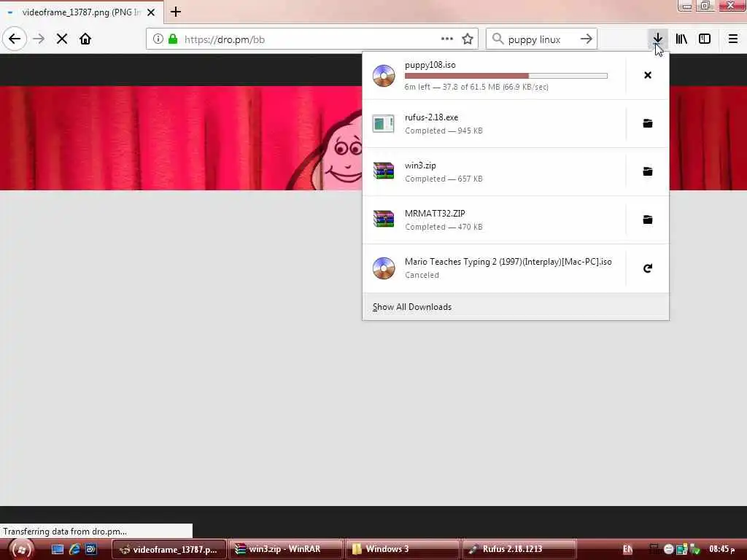The height and width of the screenshot is (560, 747).
Task: Stop page loading with the X button
Action: click(62, 39)
